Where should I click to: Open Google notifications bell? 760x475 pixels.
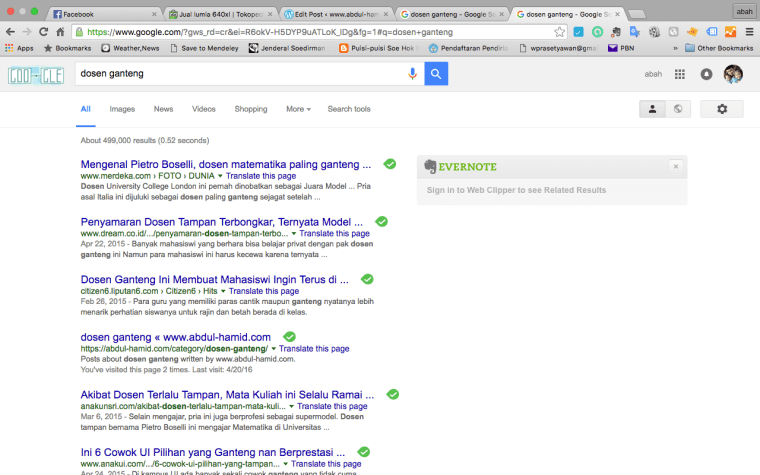tap(707, 74)
